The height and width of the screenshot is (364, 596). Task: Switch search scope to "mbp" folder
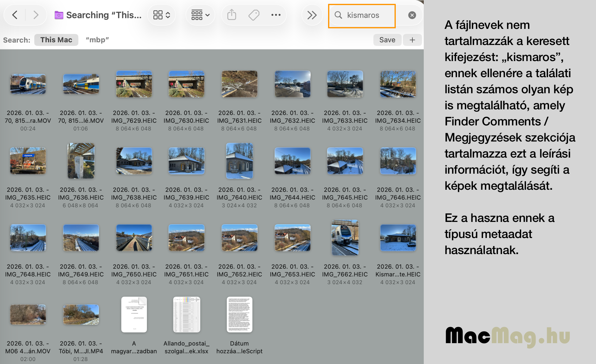tap(97, 40)
